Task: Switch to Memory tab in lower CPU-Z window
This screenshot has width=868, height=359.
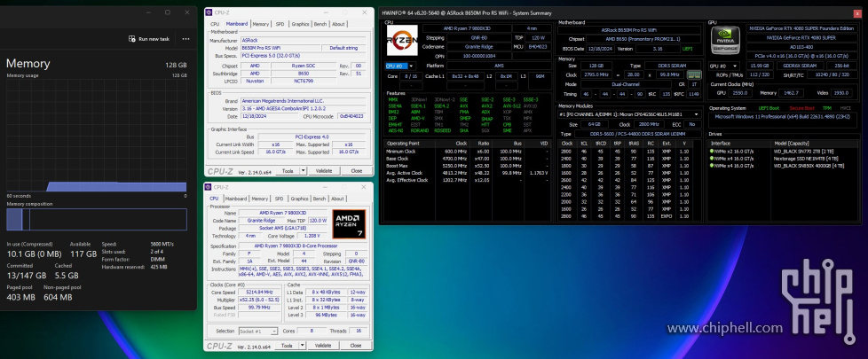Action: coord(260,199)
